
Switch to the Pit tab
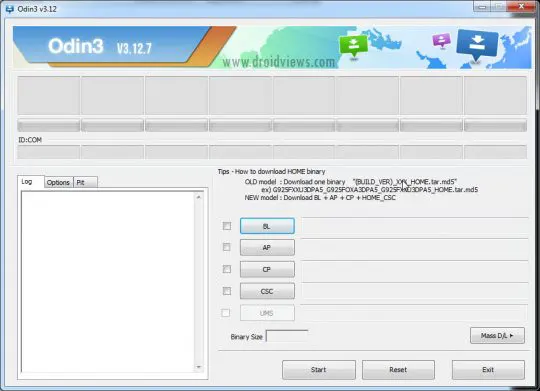tap(85, 182)
